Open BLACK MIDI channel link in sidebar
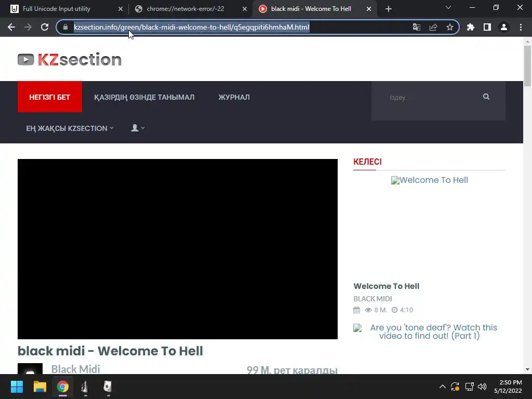This screenshot has width=532, height=399. (x=373, y=299)
